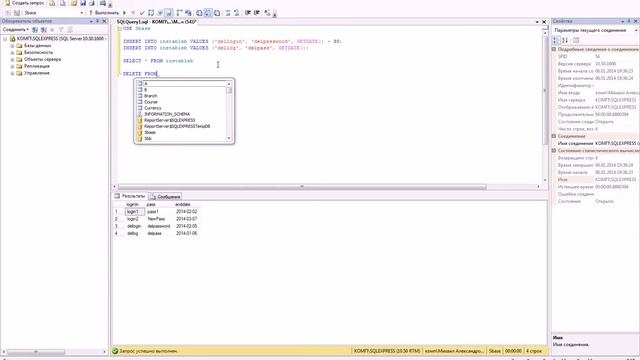Switch to the Сообщения (Messages) tab

pos(165,197)
